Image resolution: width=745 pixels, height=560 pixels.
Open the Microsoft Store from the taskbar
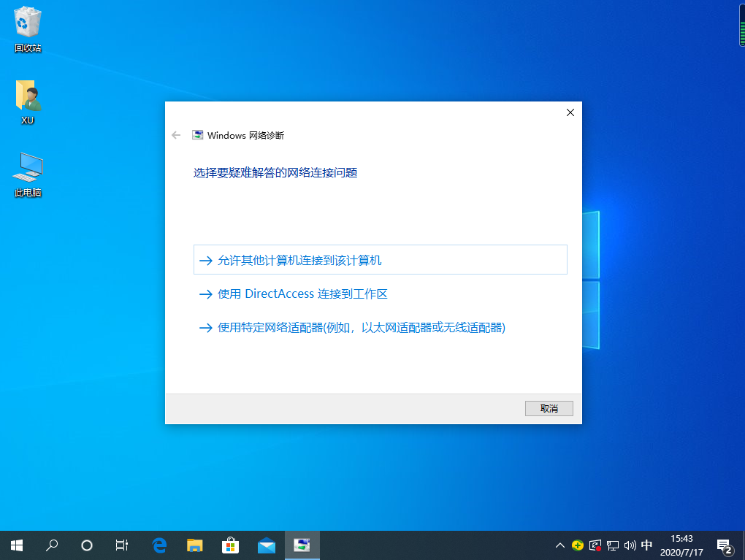click(x=230, y=545)
